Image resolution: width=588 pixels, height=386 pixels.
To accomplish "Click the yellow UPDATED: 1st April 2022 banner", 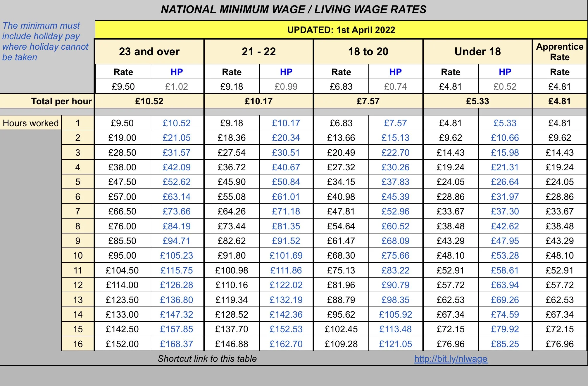I will 341,30.
